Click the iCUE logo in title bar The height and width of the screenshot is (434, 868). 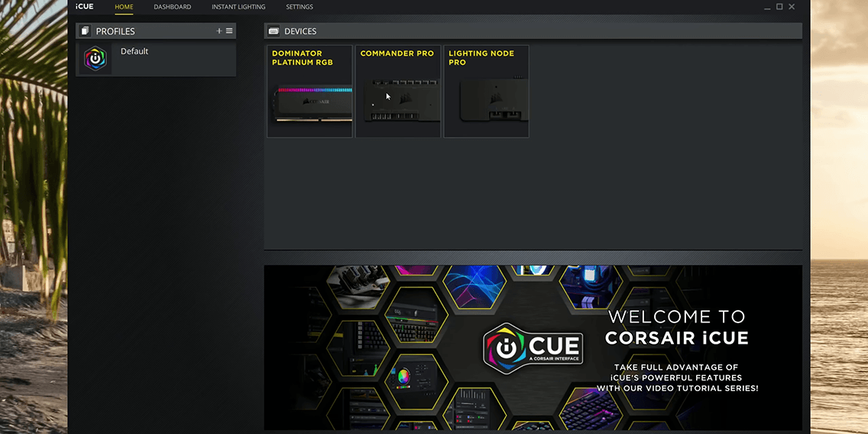[x=85, y=7]
